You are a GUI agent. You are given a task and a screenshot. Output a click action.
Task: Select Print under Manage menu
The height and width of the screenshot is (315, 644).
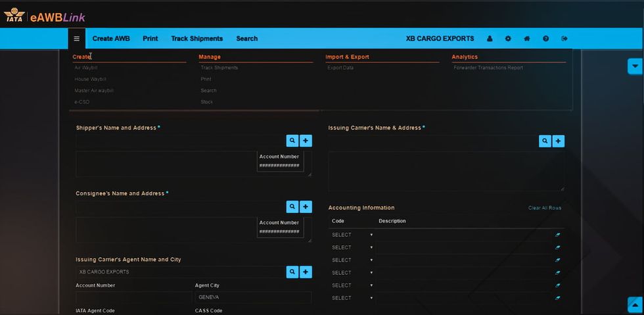[206, 79]
